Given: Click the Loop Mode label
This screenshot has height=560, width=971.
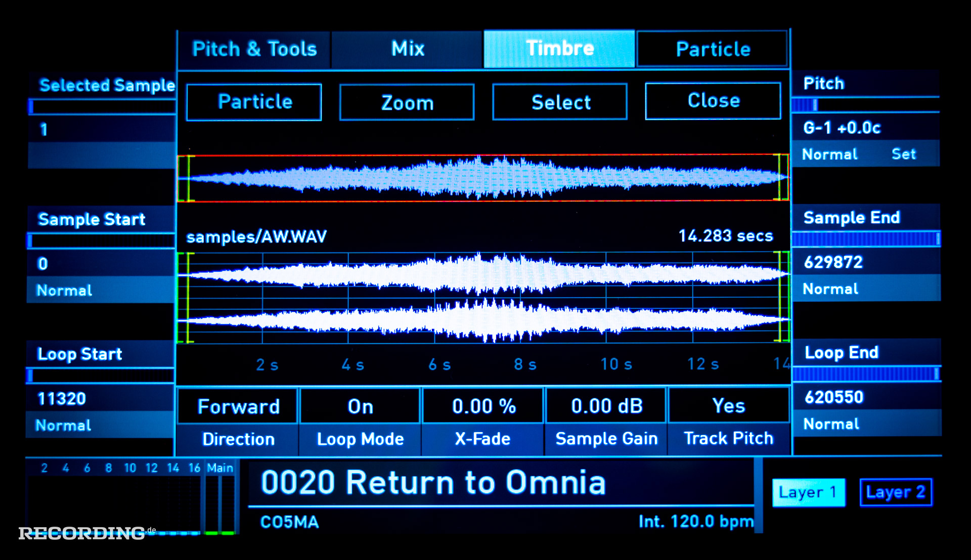Looking at the screenshot, I should point(360,439).
